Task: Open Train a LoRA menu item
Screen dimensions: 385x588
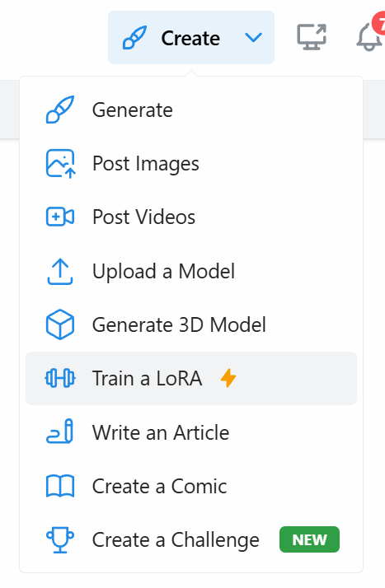Action: coord(191,378)
